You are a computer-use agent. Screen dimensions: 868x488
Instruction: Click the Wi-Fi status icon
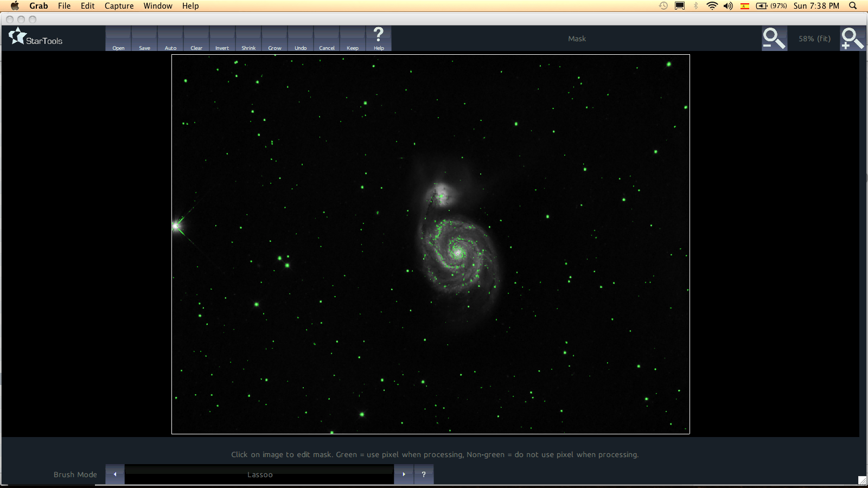[712, 6]
